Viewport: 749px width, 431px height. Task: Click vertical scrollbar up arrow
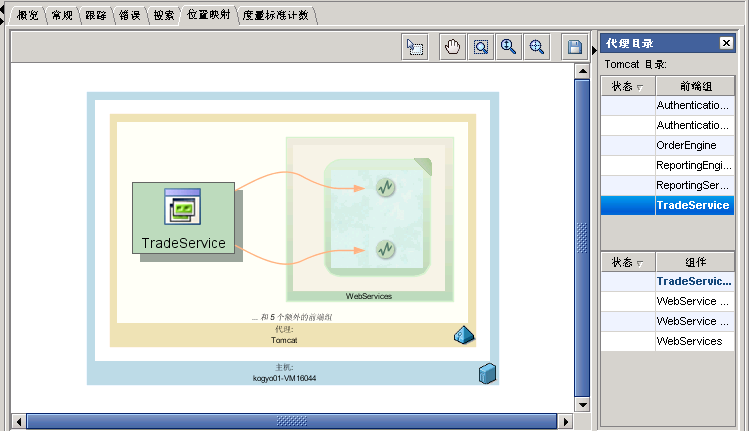point(582,72)
